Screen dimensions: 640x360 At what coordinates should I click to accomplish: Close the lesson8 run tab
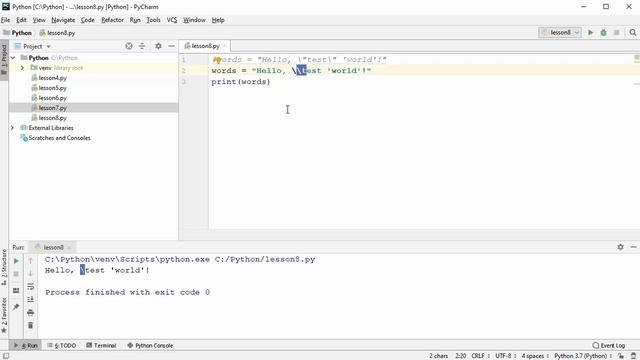tap(69, 247)
